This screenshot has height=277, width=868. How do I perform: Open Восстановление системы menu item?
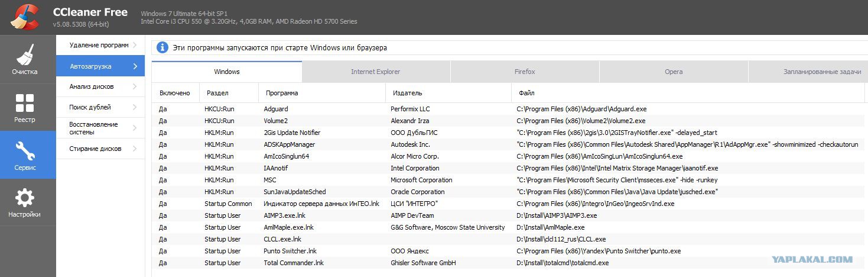pyautogui.click(x=100, y=128)
